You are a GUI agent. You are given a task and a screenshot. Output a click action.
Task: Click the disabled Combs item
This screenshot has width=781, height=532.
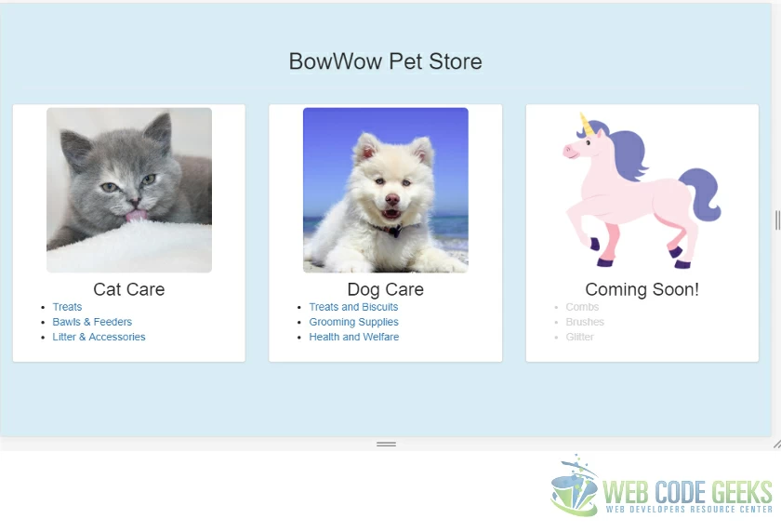click(x=582, y=307)
